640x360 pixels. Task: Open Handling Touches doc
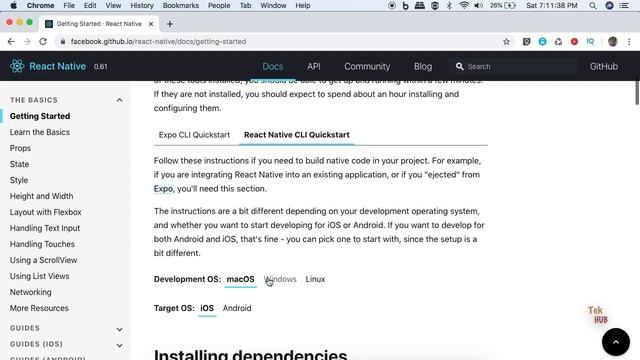tap(42, 244)
